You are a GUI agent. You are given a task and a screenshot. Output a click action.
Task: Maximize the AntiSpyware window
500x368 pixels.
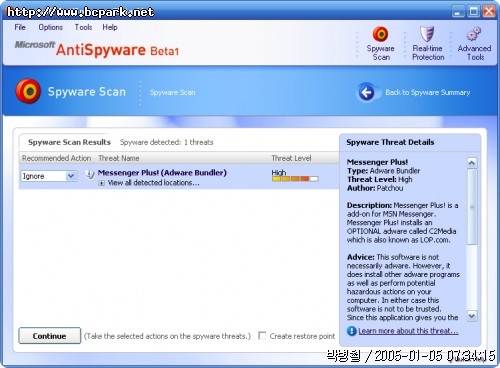click(473, 12)
